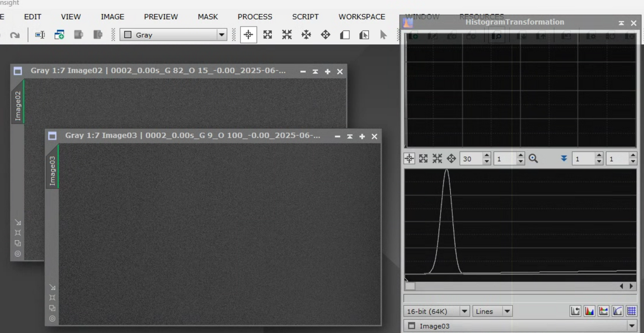
Task: Increase the spinbox next to the magnifier icon
Action: pos(521,156)
